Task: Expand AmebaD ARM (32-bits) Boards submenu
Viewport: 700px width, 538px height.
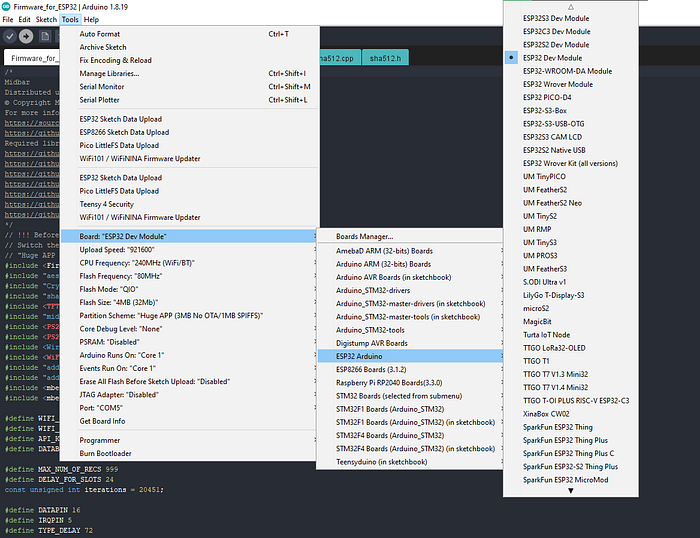Action: pos(410,251)
